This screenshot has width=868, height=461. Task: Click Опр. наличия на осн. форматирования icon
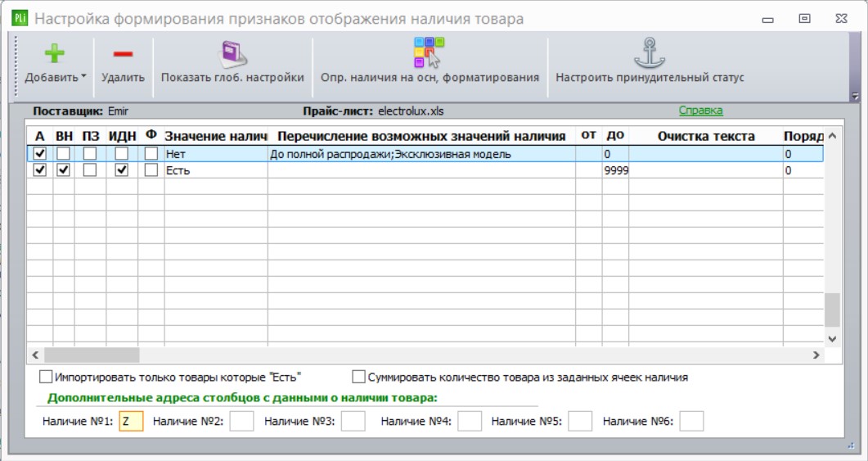click(430, 52)
